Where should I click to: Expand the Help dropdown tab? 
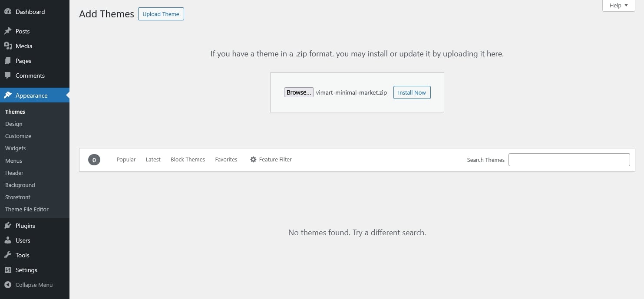[x=618, y=6]
